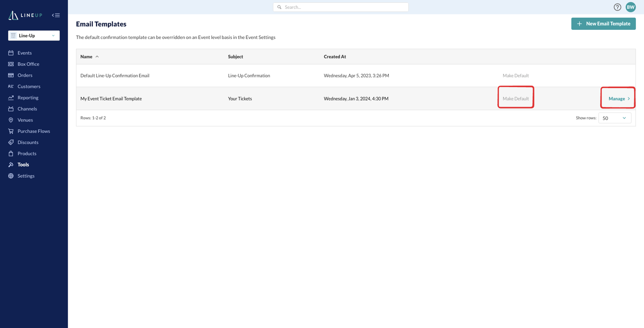Click 'Default Line-Up Confirmation Email' name

coord(115,76)
